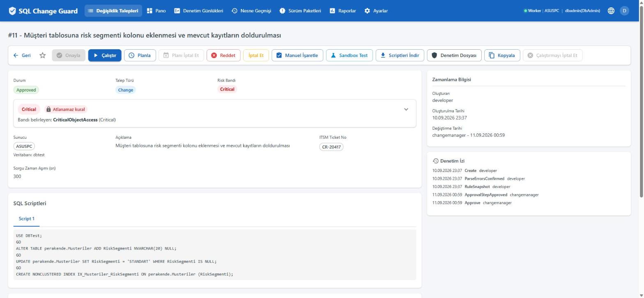Go to Denetim Günlükleri
This screenshot has height=298, width=644.
(199, 11)
